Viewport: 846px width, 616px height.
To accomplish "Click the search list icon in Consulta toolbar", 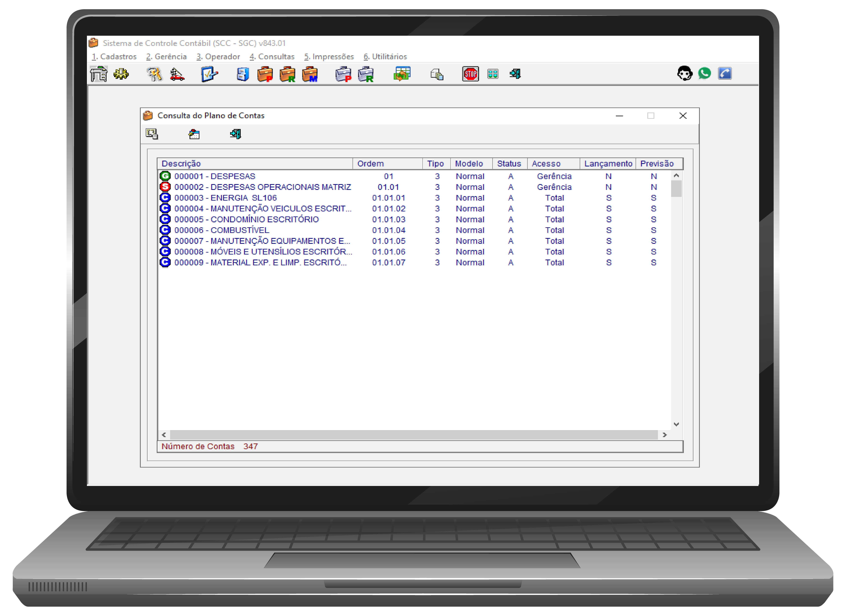I will (152, 134).
